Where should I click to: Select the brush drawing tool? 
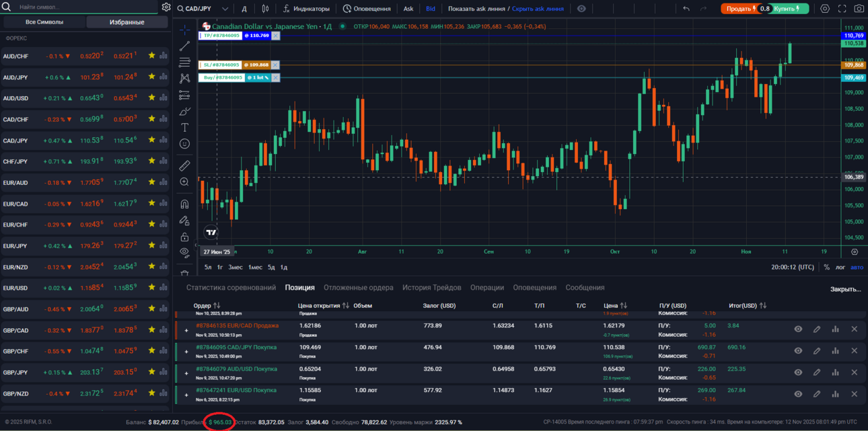pyautogui.click(x=184, y=112)
